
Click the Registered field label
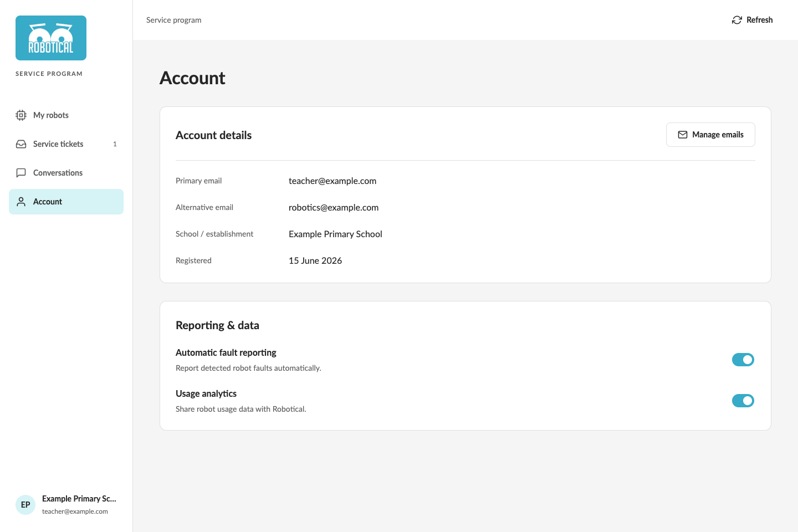click(193, 260)
